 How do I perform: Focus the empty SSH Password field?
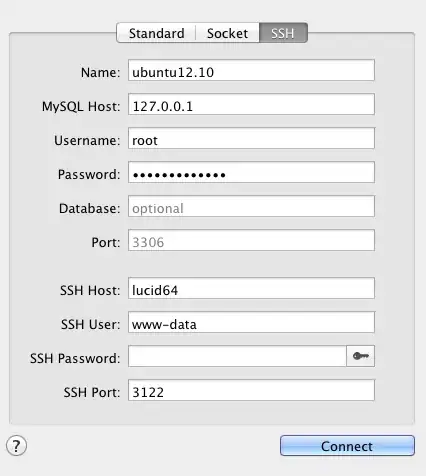click(x=237, y=356)
